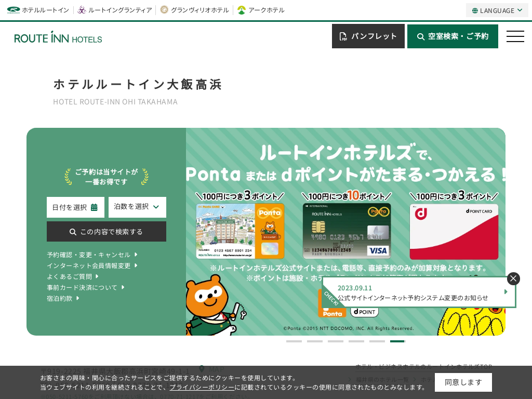Viewport: 532px width, 399px height.
Task: Click the アークホテル logo icon
Action: 241,10
